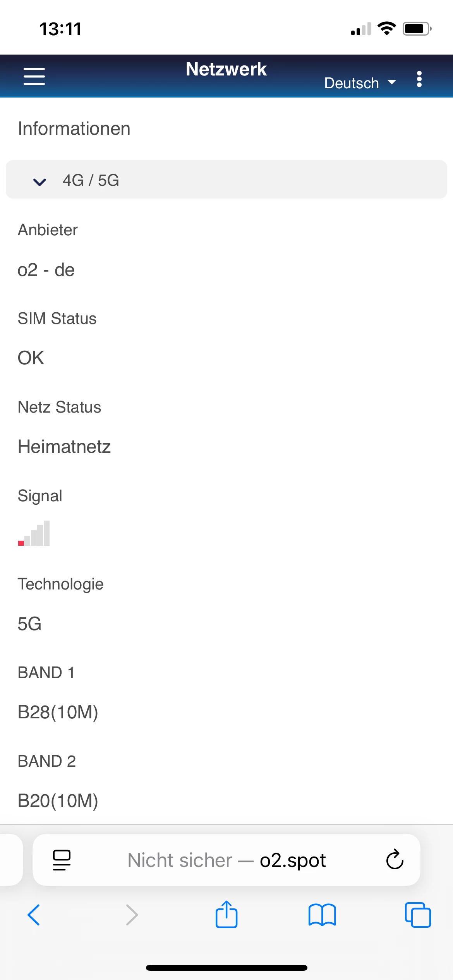
Task: Tap the B28(10M) band value
Action: pyautogui.click(x=58, y=712)
